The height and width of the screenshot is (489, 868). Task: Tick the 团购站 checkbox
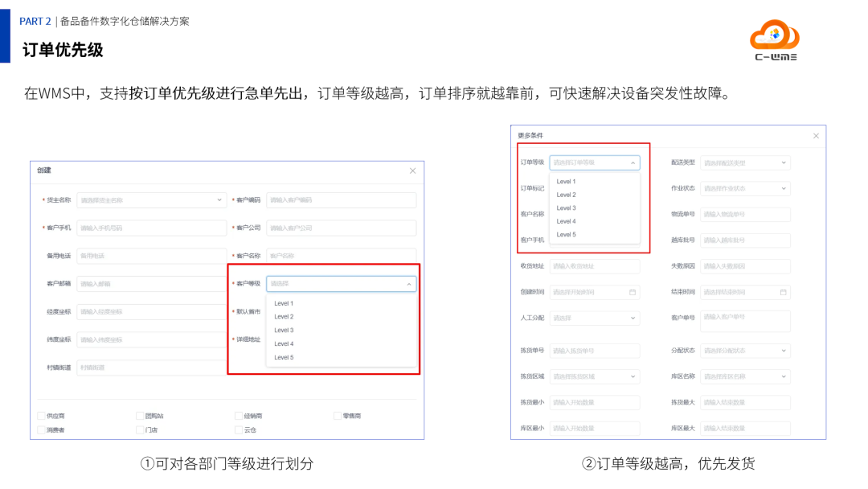coord(140,416)
